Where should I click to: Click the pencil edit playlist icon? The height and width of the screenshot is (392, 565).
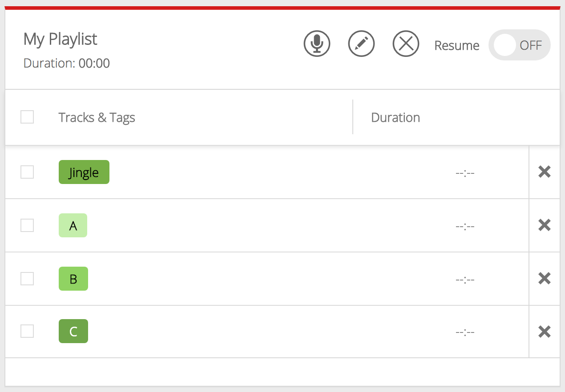361,44
